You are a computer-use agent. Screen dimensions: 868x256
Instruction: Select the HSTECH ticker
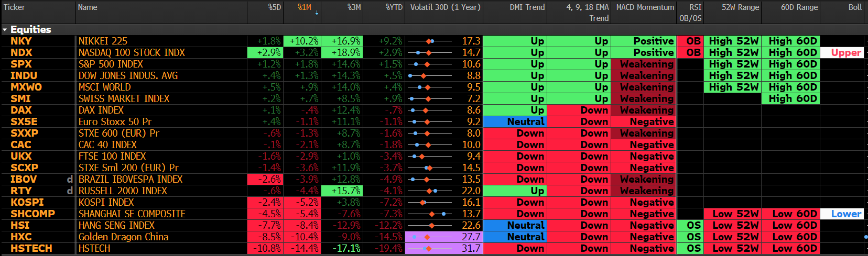31,248
